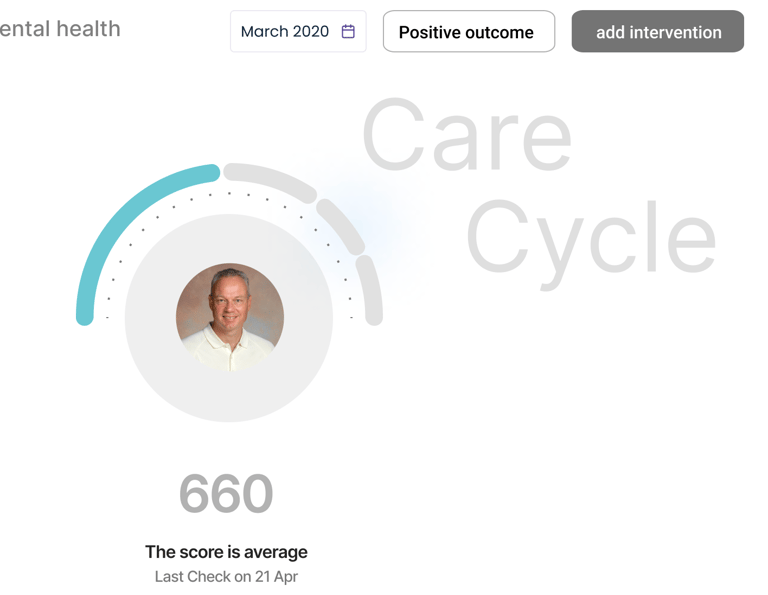Click the Positive outcome button
This screenshot has height=595, width=768.
(469, 31)
